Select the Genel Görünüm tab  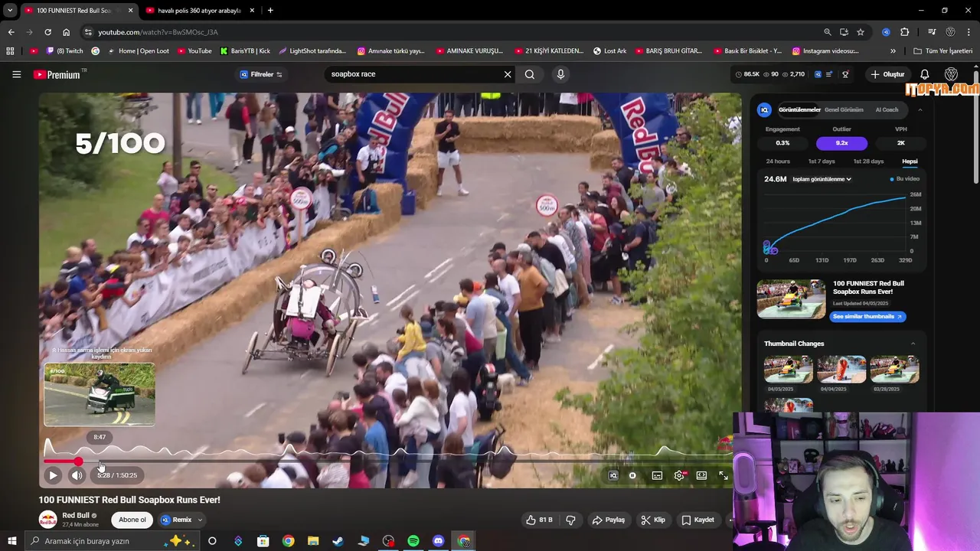(x=843, y=109)
